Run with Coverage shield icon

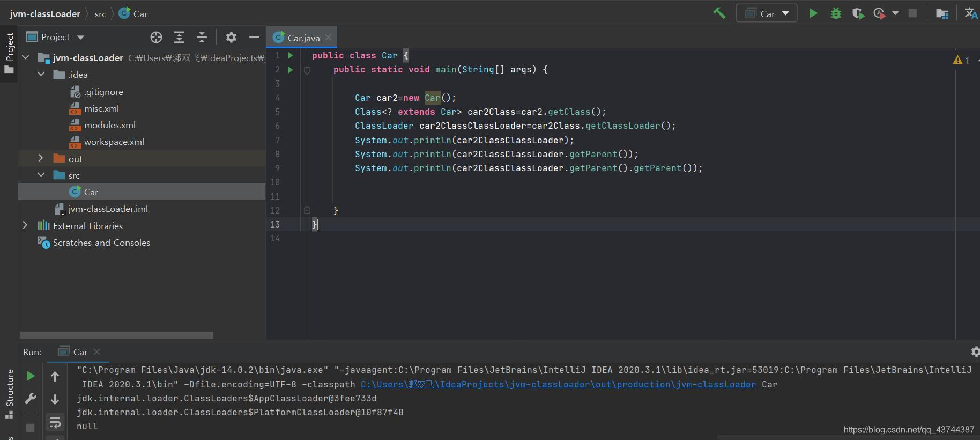coord(858,13)
